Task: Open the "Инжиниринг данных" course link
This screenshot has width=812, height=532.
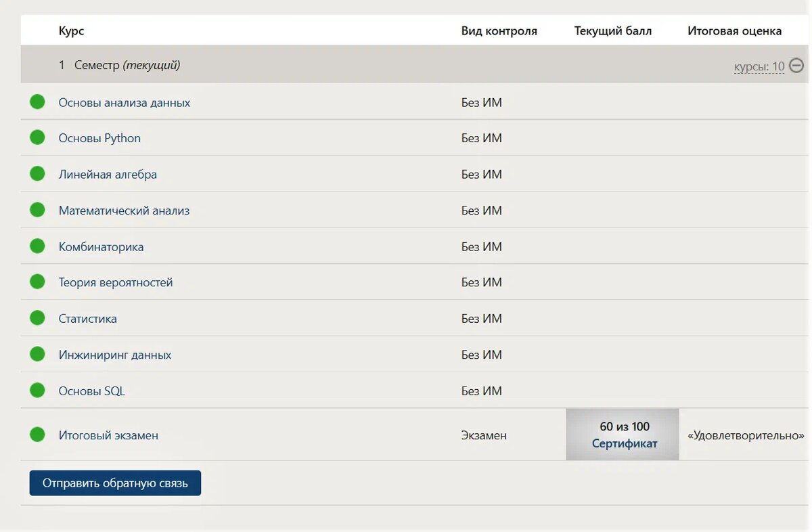Action: tap(114, 355)
